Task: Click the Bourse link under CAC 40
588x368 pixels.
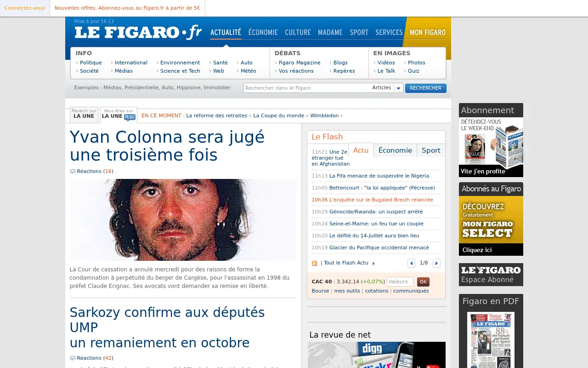Action: pos(321,291)
